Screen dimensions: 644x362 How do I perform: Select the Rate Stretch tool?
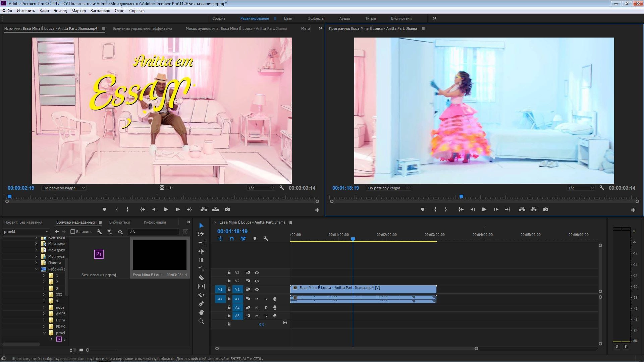click(x=201, y=260)
